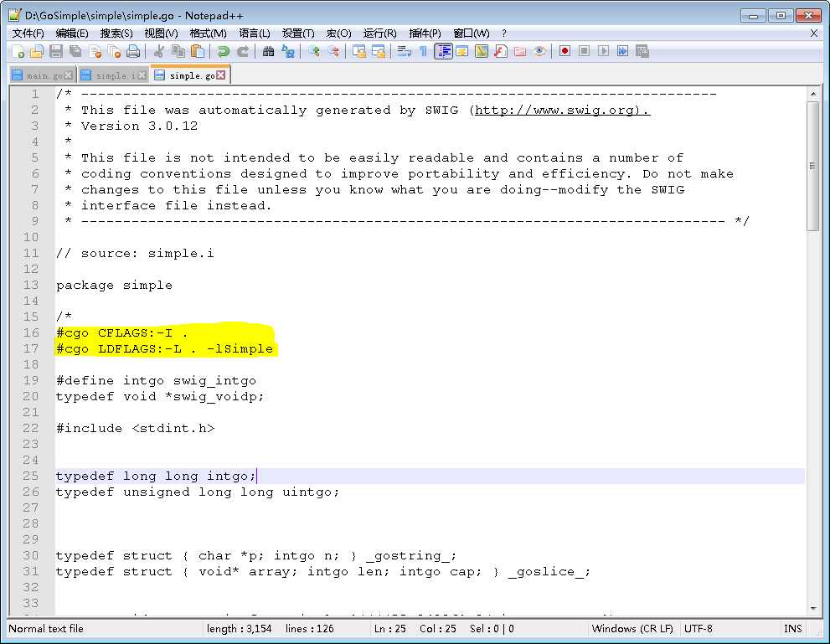Start macro recording with the red dot icon
The height and width of the screenshot is (644, 830).
coord(565,51)
